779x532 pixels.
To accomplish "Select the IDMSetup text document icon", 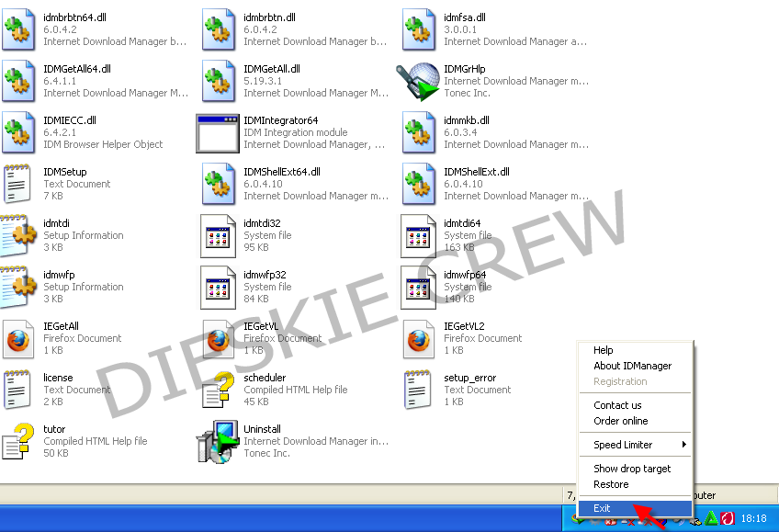I will (17, 184).
